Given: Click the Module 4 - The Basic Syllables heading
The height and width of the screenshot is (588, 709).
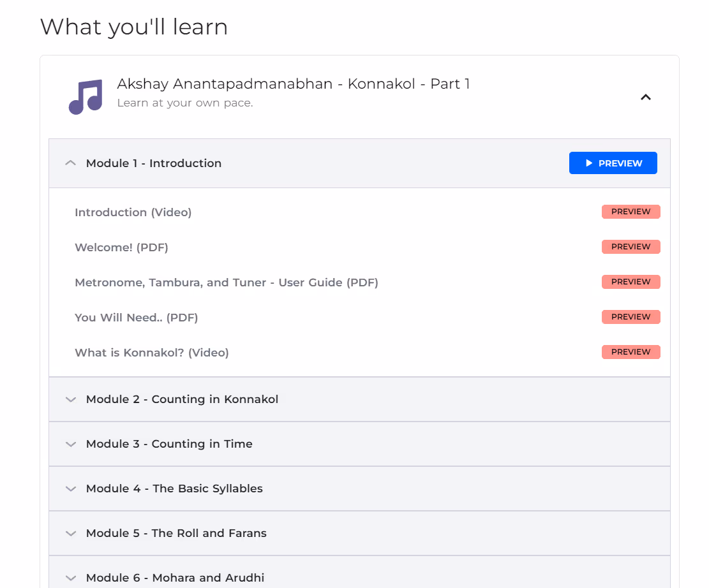Looking at the screenshot, I should (174, 489).
